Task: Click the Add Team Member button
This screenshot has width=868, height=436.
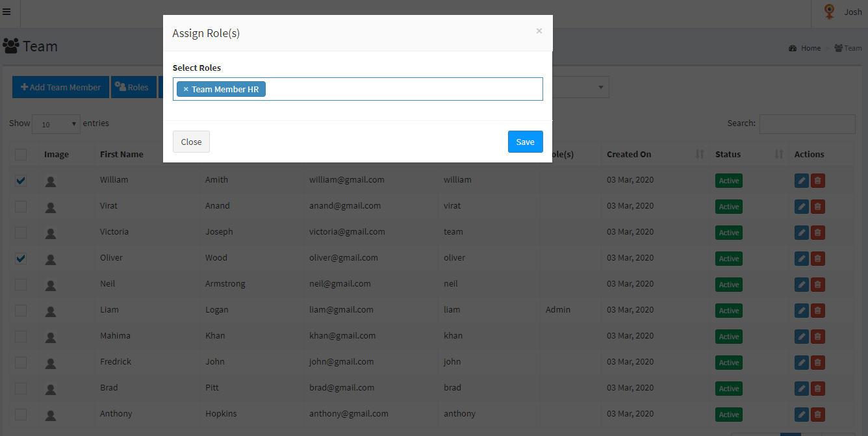Action: click(60, 87)
